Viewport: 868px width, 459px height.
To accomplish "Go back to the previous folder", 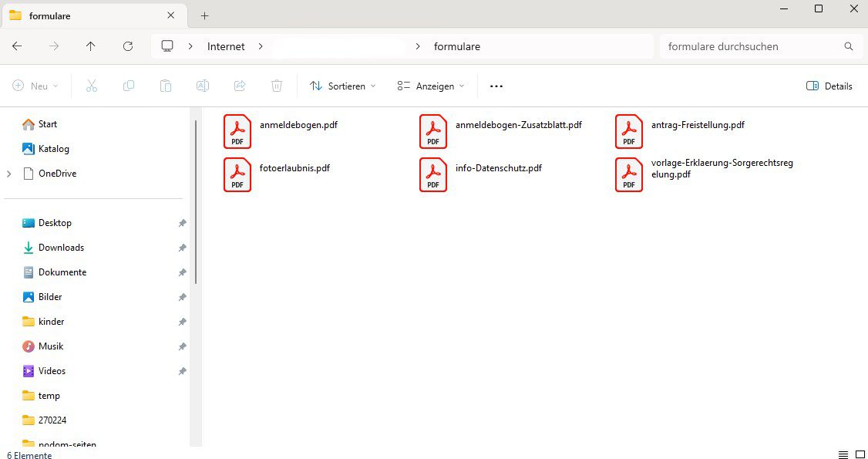I will pyautogui.click(x=17, y=46).
